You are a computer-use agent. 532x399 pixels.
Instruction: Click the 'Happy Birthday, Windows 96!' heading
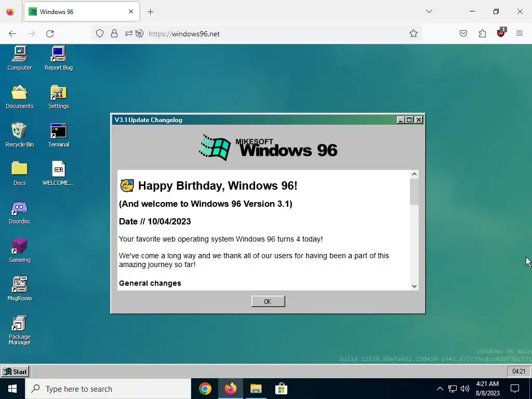click(x=218, y=185)
